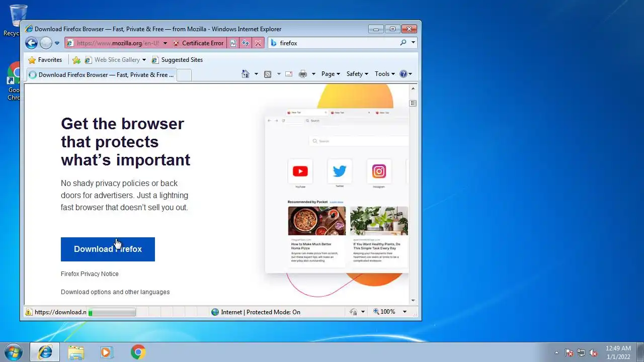Click the Instagram tile in preview

379,171
